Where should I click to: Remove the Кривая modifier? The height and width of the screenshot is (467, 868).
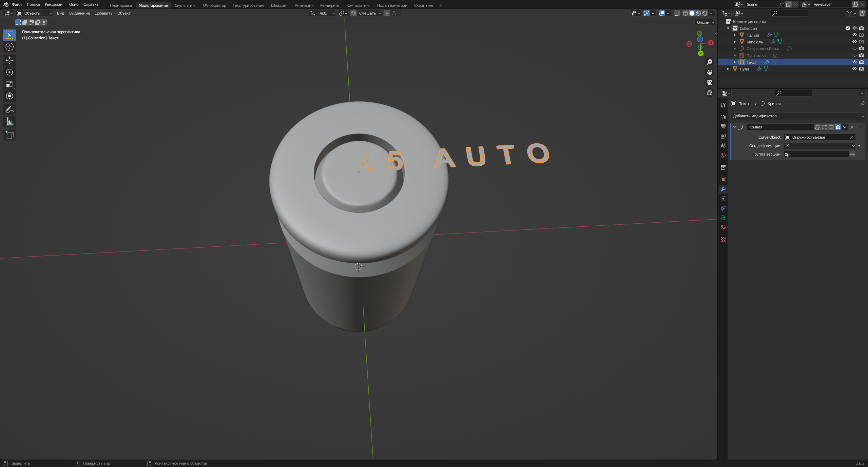point(852,127)
